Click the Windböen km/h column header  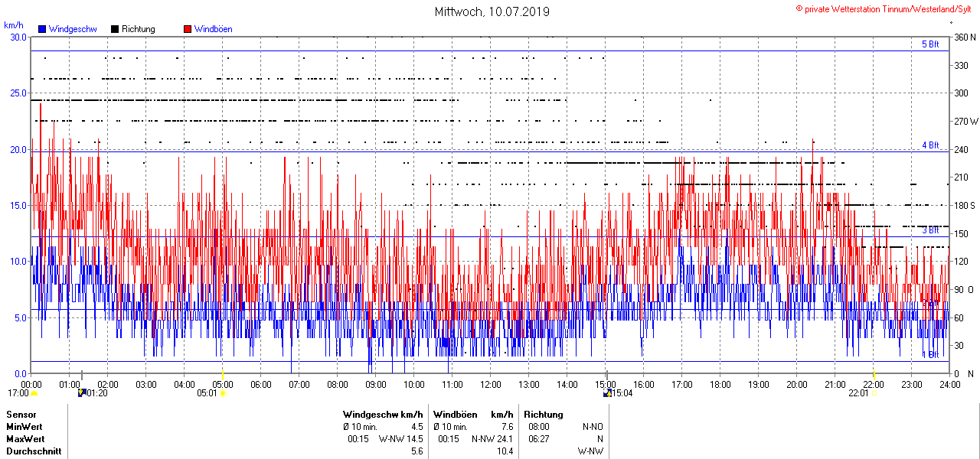pyautogui.click(x=473, y=415)
